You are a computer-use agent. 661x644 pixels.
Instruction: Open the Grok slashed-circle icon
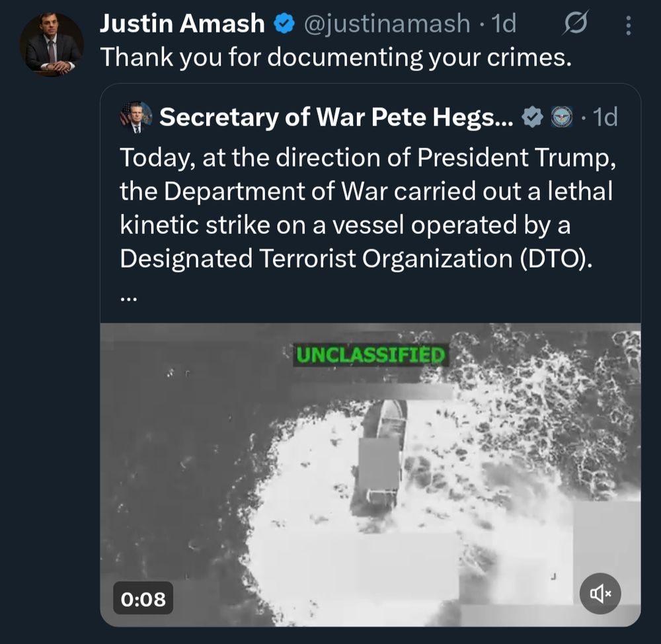[574, 26]
